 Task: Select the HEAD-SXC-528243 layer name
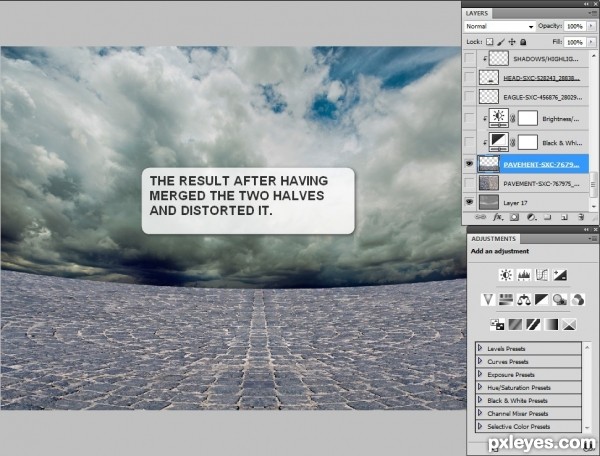point(541,78)
